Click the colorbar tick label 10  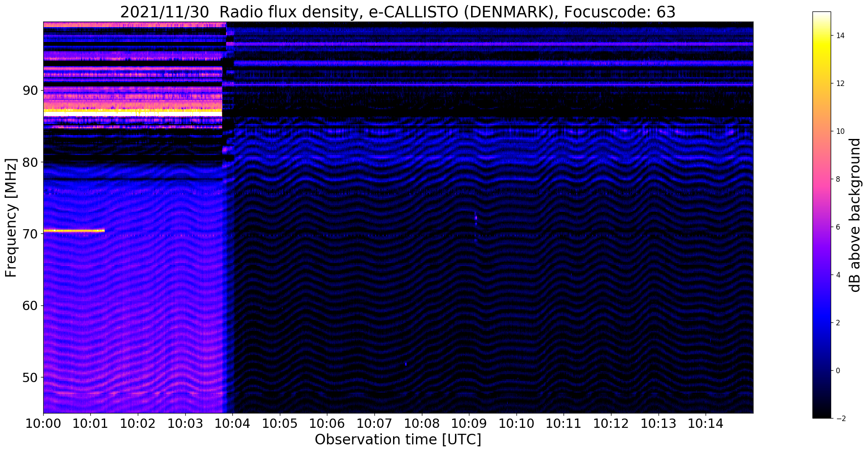[x=840, y=131]
